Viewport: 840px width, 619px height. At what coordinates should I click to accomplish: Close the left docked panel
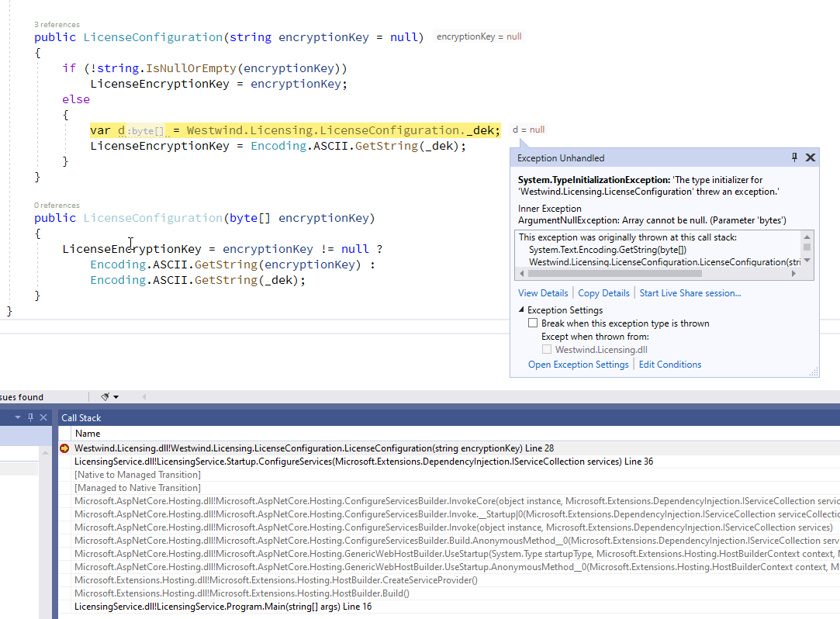coord(44,417)
